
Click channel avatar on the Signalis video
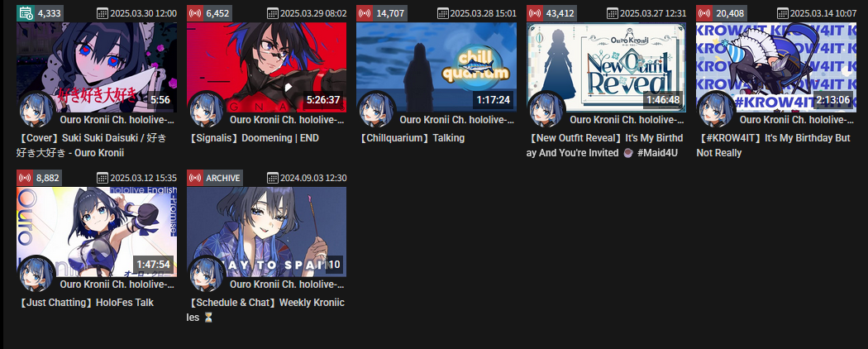pyautogui.click(x=207, y=110)
